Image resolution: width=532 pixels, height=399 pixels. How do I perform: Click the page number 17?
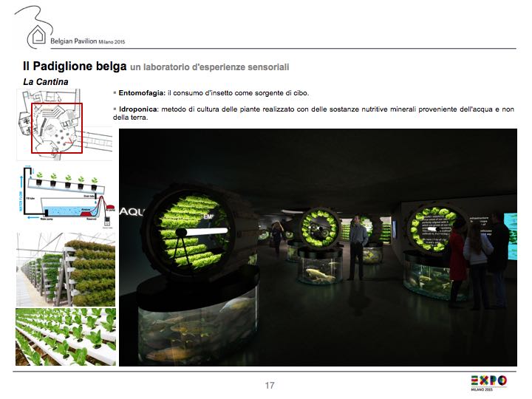click(270, 385)
